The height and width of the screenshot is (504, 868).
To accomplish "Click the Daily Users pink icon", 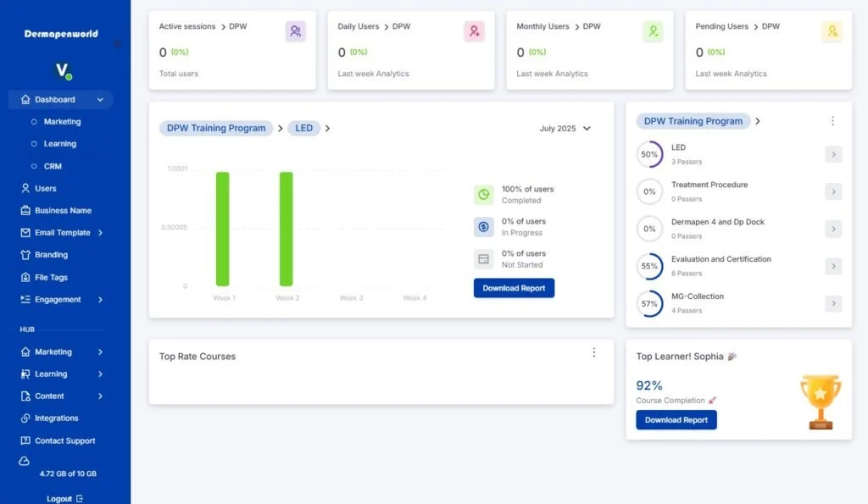I will click(474, 31).
